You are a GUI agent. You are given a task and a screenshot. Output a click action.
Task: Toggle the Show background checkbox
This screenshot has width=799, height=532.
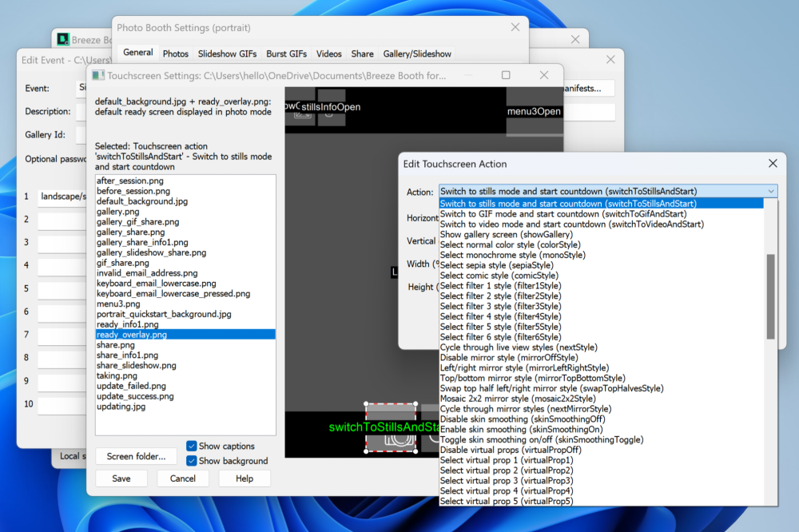[192, 461]
